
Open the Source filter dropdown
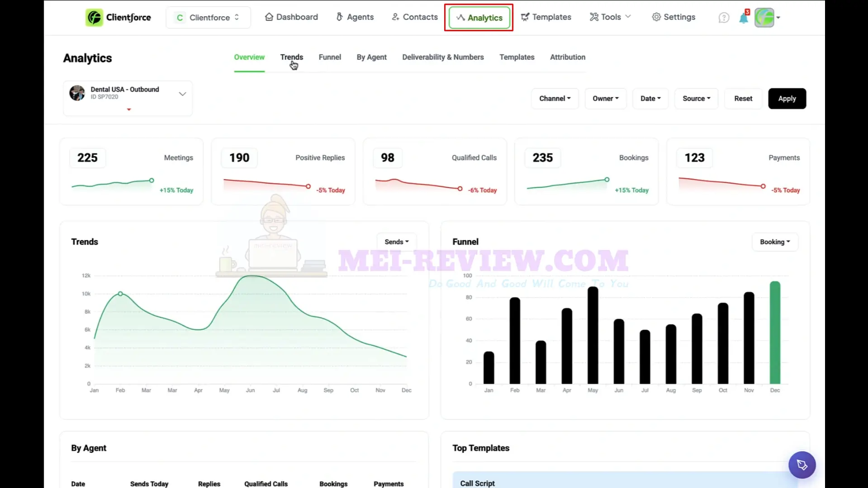click(x=697, y=99)
